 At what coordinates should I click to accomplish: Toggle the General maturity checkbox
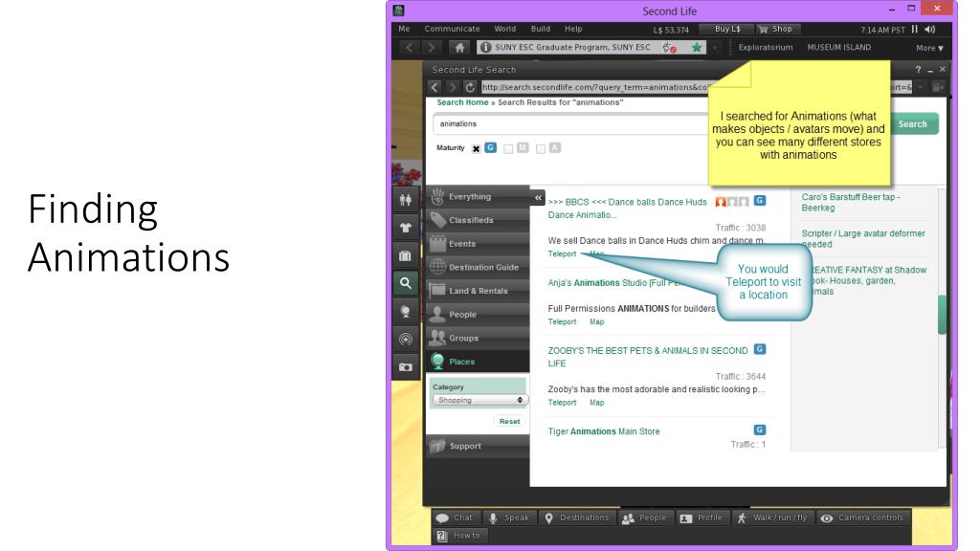[x=477, y=148]
